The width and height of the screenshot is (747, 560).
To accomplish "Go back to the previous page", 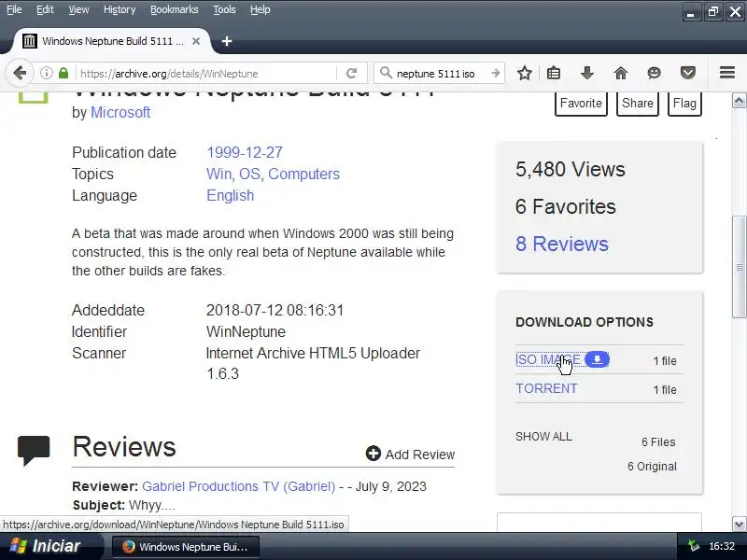I will coord(20,74).
